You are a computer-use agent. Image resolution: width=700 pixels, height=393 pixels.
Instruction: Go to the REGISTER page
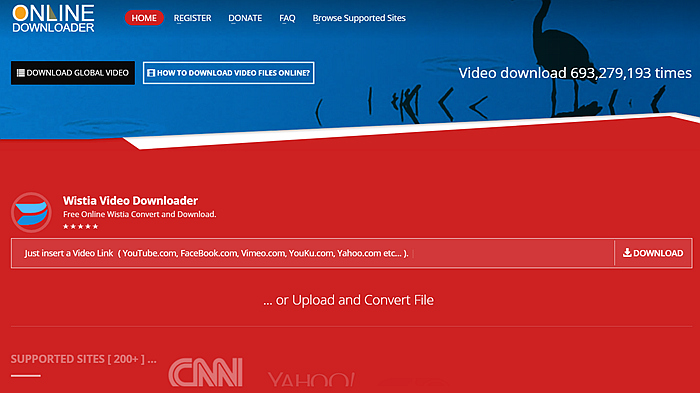192,18
